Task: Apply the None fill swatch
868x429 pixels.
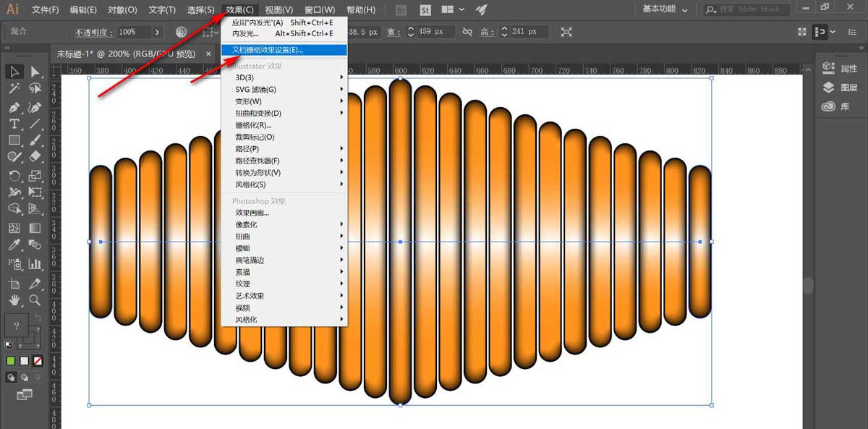Action: (x=38, y=360)
